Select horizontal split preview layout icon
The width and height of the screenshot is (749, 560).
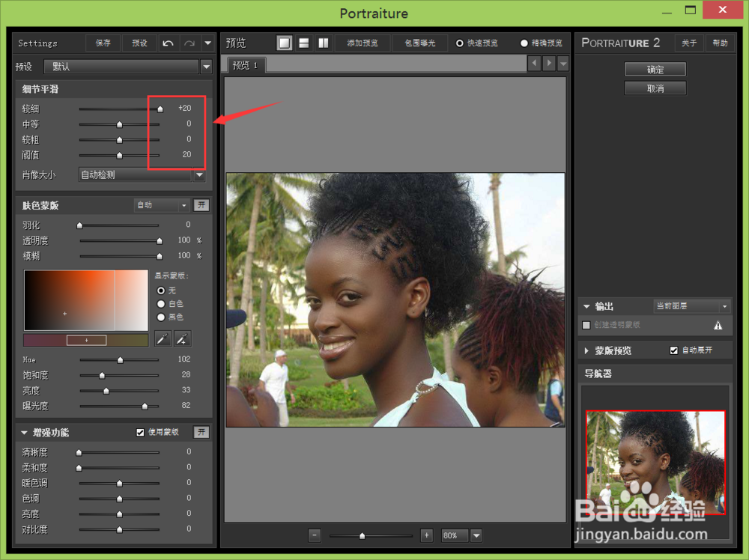[304, 43]
